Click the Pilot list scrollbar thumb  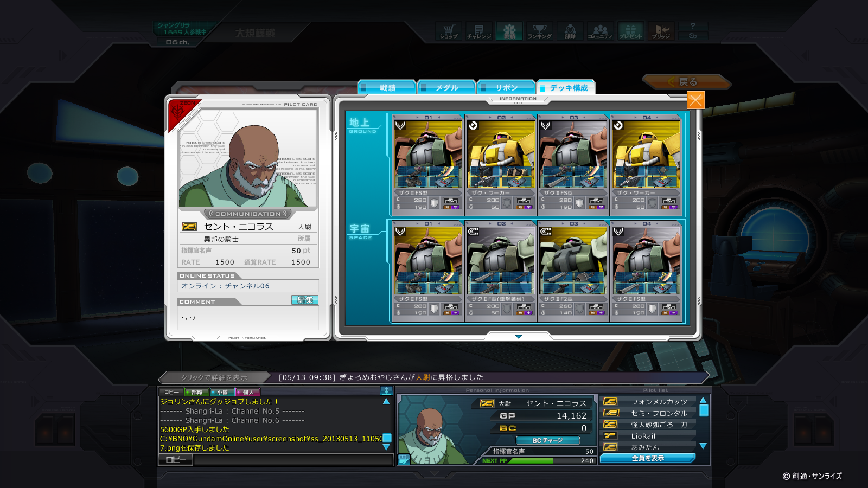[704, 410]
